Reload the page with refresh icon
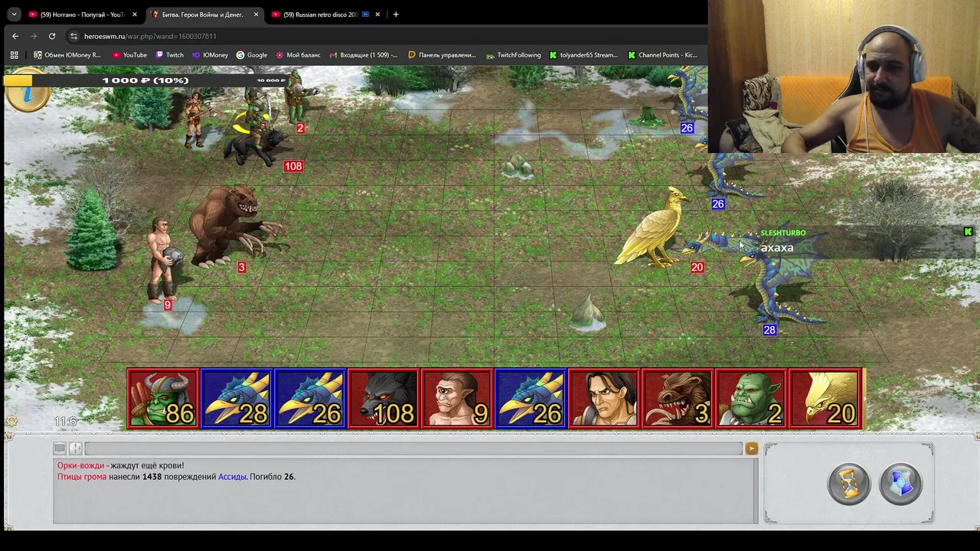Screen dimensions: 980x551 [x=52, y=36]
